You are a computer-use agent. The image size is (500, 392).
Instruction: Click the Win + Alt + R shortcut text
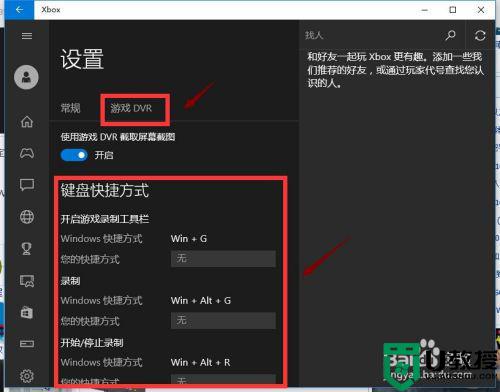pos(200,362)
